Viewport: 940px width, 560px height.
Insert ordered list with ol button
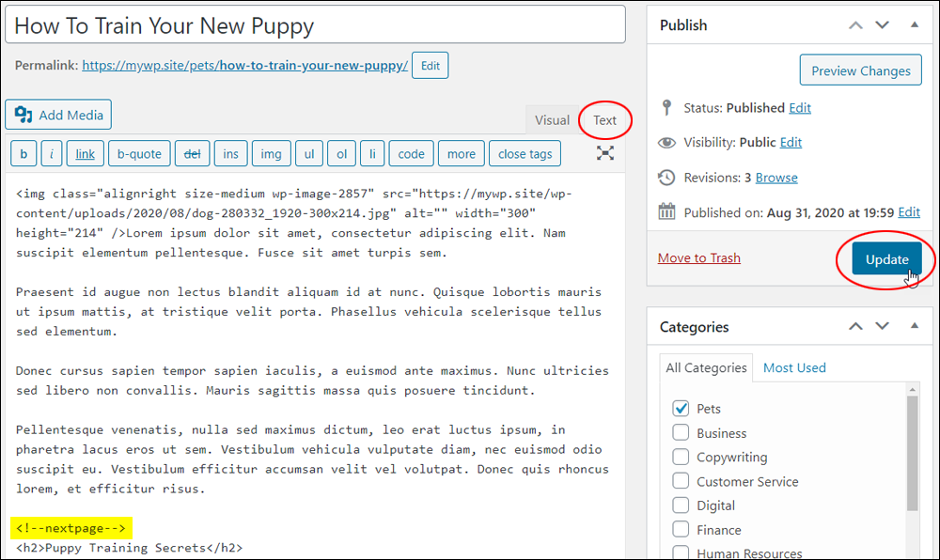click(342, 154)
